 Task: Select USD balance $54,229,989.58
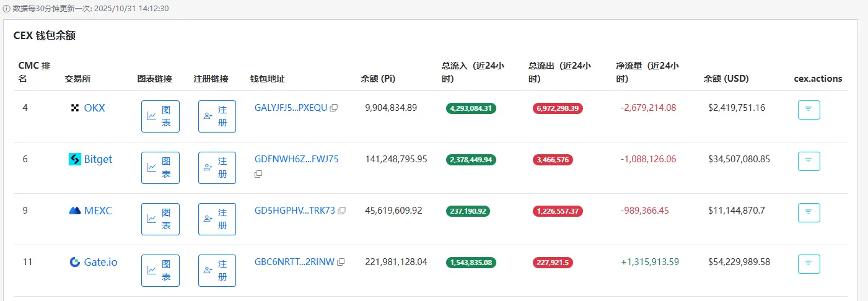coord(739,262)
